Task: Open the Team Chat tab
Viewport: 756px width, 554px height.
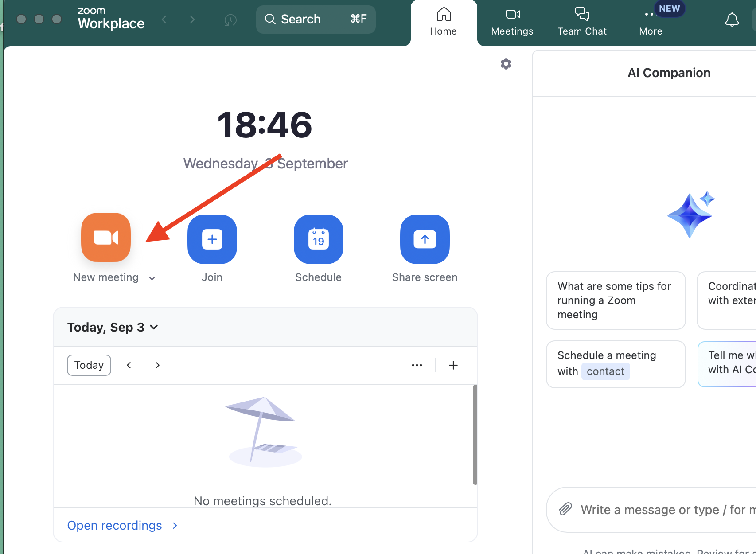Action: pos(582,22)
